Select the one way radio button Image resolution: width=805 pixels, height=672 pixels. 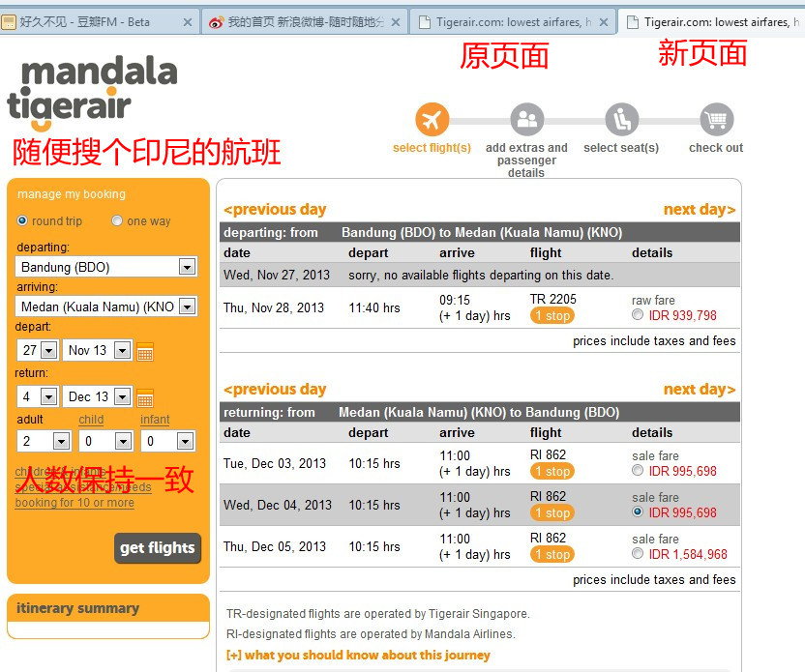117,220
